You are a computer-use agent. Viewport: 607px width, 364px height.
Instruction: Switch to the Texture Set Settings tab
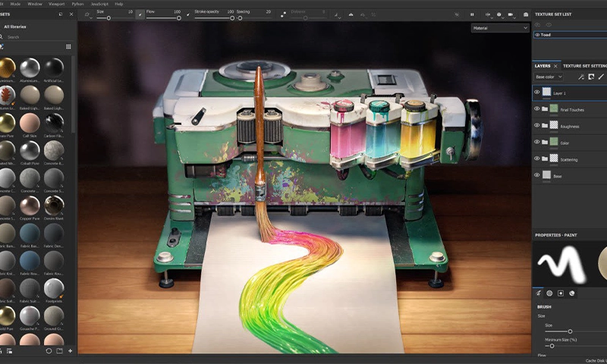(x=584, y=66)
